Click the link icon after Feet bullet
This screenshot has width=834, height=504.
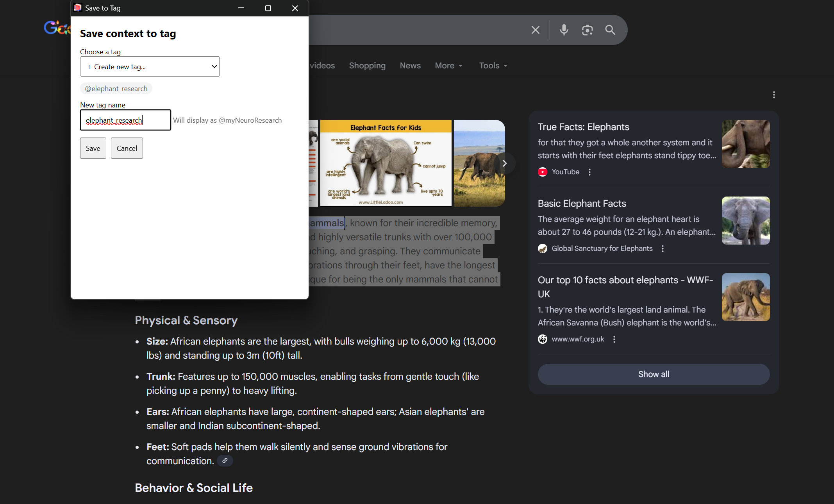tap(225, 461)
